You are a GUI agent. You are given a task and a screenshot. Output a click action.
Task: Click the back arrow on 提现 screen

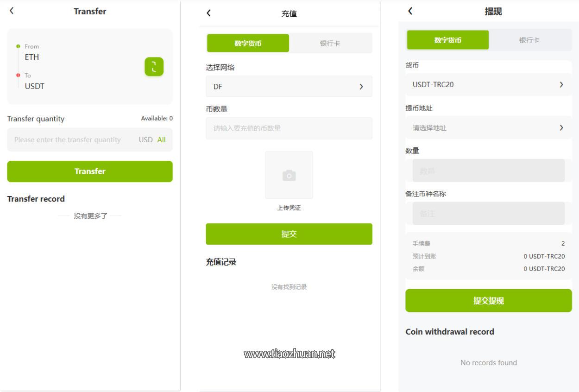[x=410, y=11]
